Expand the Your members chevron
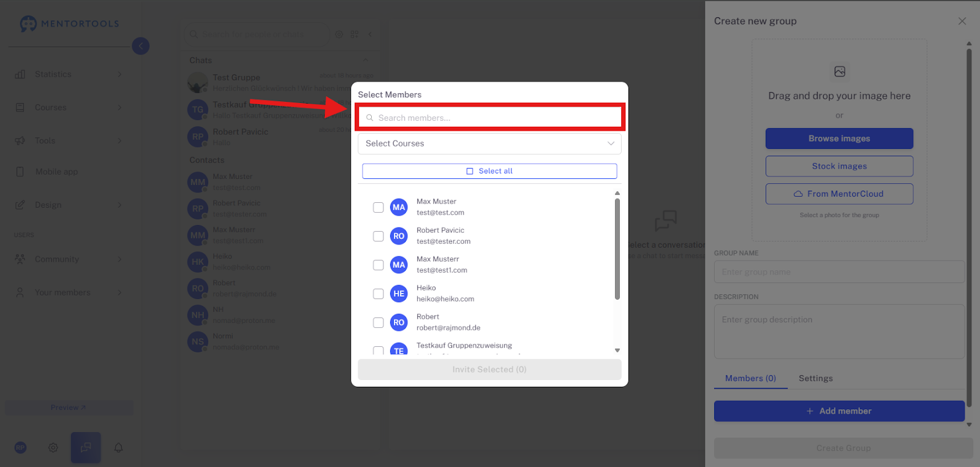The image size is (980, 467). [119, 292]
